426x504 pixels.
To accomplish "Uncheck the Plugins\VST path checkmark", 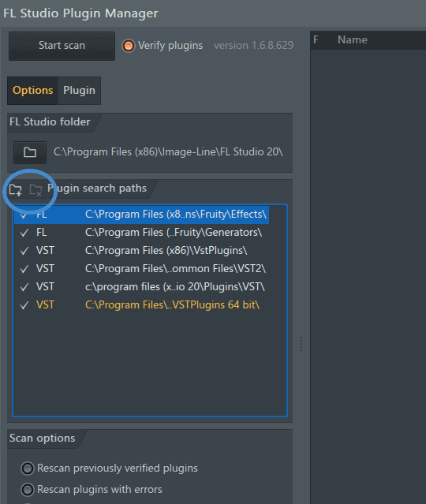I will (24, 287).
